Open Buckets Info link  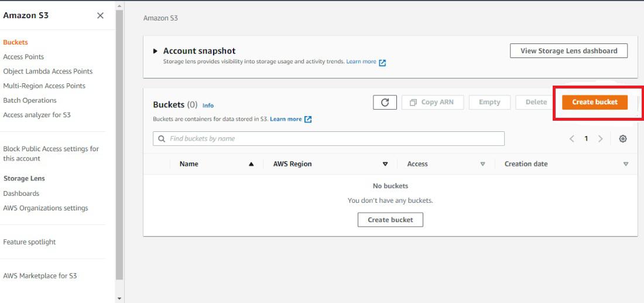click(x=208, y=105)
